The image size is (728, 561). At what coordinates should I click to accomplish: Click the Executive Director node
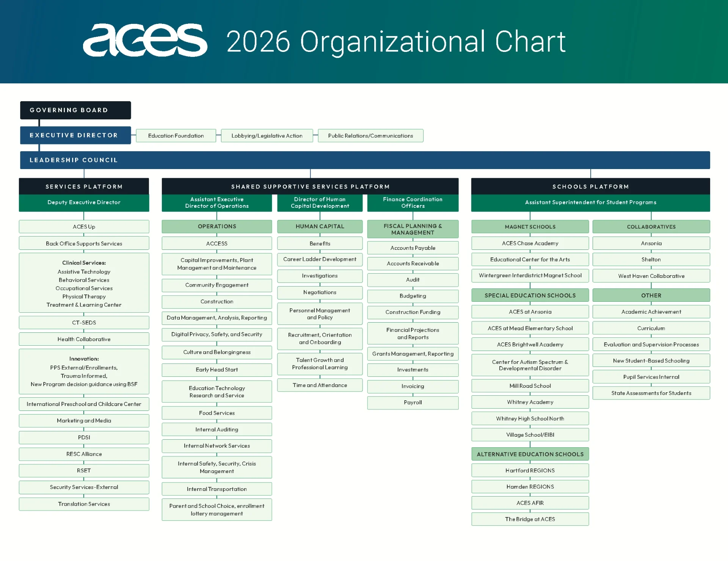75,135
